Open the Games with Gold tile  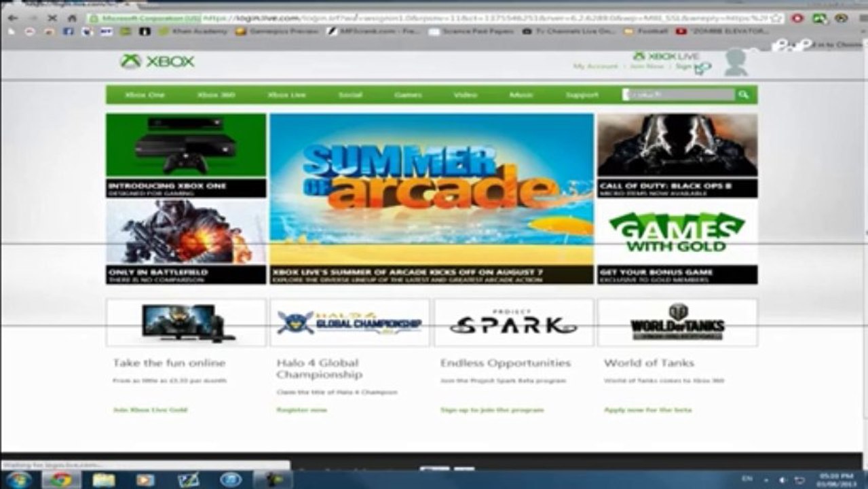[677, 242]
